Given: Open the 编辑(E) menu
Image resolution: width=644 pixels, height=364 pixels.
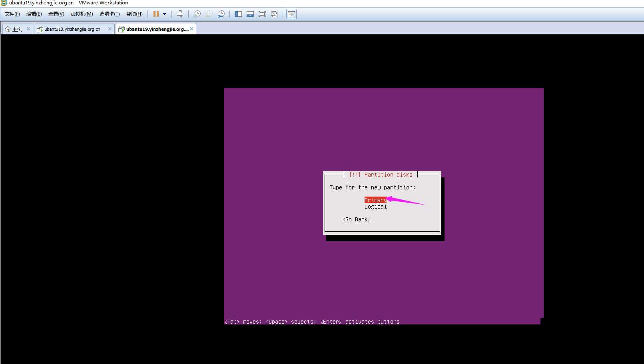Looking at the screenshot, I should [x=34, y=14].
